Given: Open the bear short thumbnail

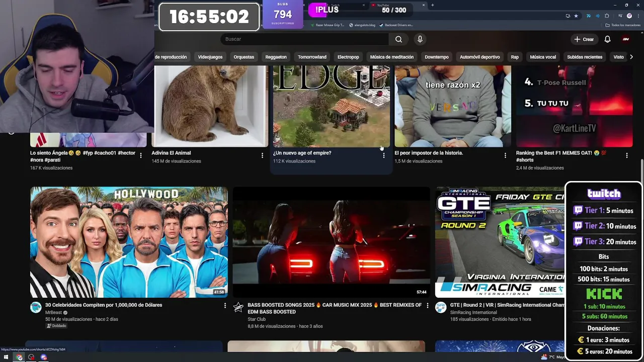Looking at the screenshot, I should (x=210, y=106).
